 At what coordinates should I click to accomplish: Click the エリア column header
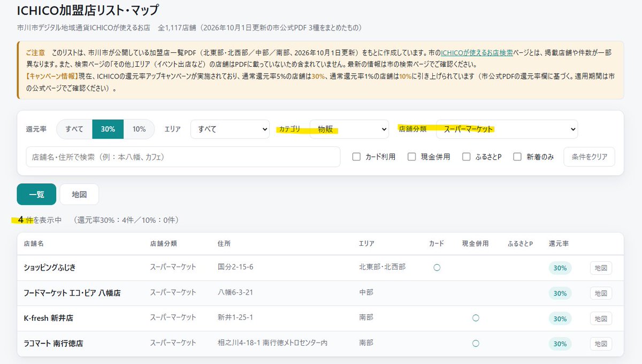(x=366, y=244)
